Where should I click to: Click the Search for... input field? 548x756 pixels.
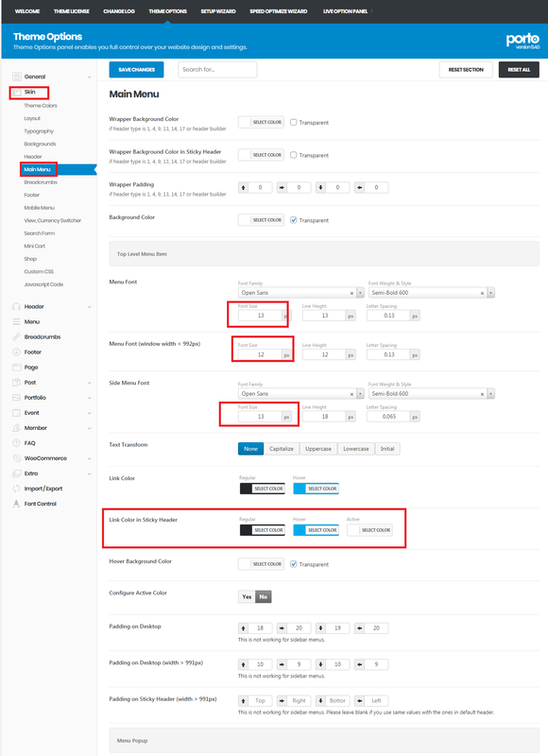tap(217, 69)
